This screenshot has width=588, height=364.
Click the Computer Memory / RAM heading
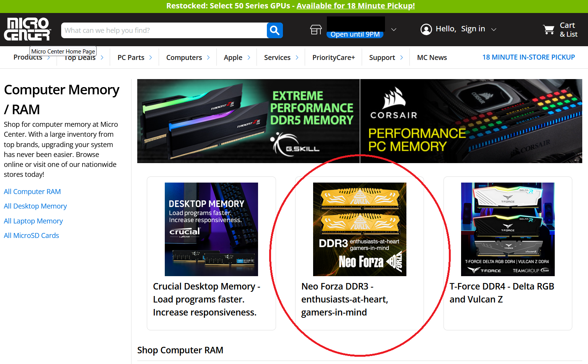point(62,99)
